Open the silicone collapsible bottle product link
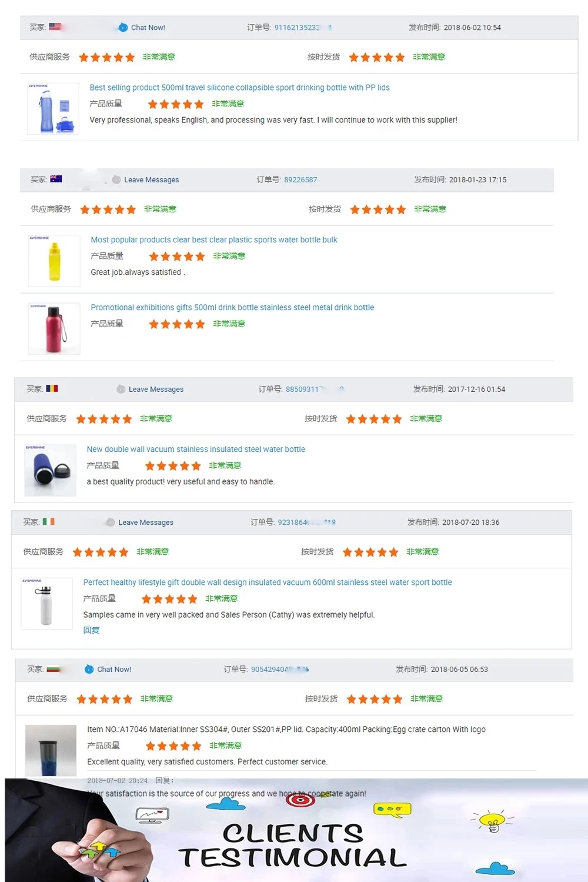 pyautogui.click(x=239, y=88)
